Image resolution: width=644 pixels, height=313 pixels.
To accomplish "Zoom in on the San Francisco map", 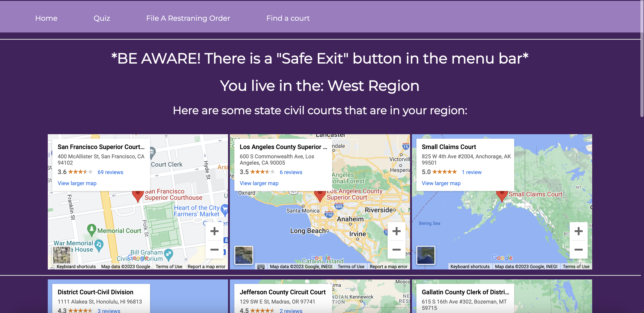I will click(x=214, y=231).
